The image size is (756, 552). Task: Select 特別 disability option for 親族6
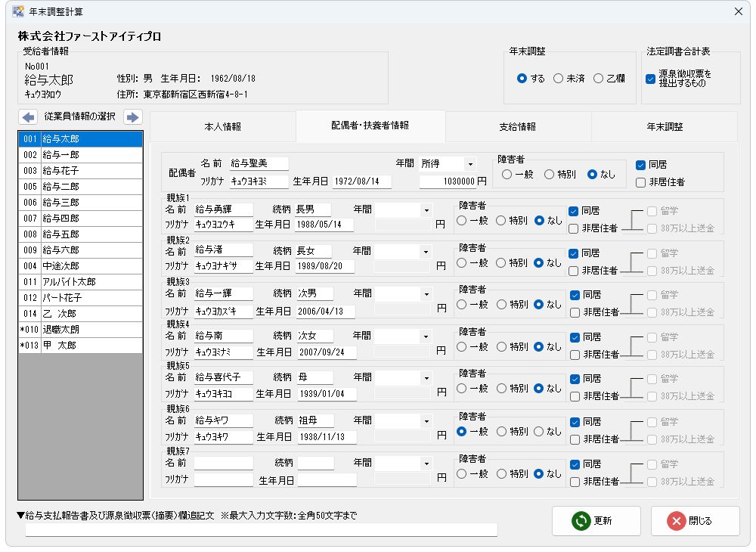[502, 431]
